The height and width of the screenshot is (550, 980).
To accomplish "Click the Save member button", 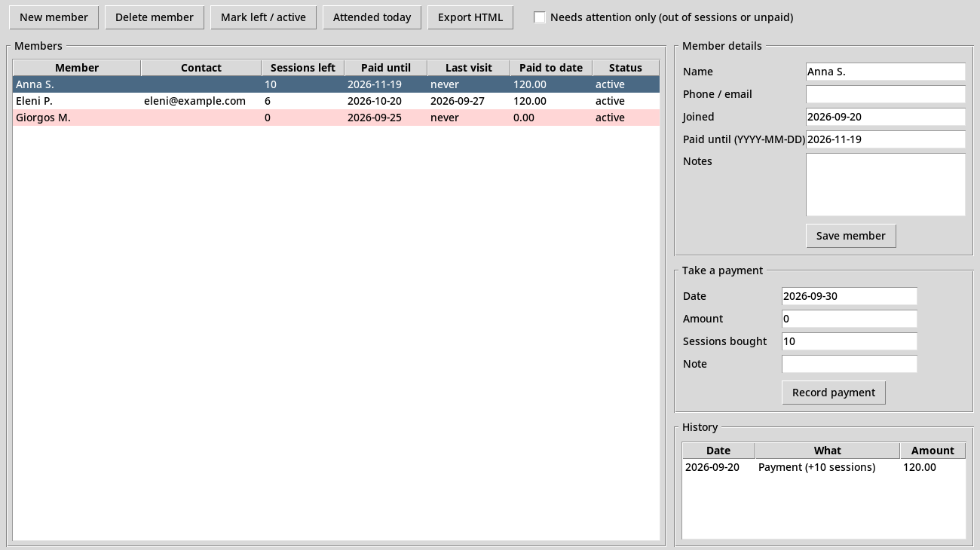I will click(x=851, y=236).
